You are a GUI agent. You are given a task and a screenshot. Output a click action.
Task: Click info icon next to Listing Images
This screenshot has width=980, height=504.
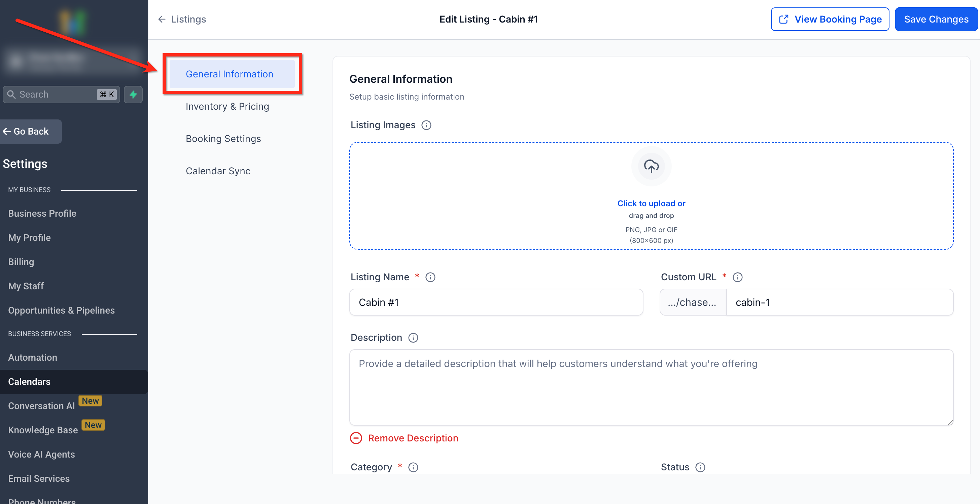[426, 125]
